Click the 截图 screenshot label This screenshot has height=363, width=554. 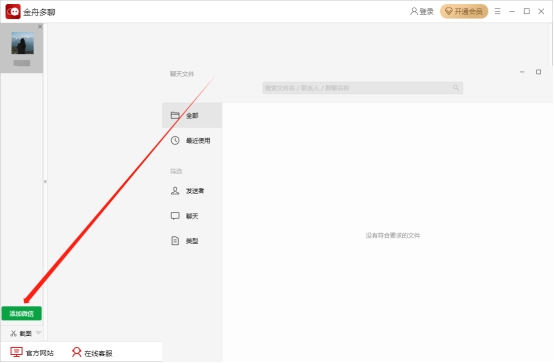click(25, 333)
